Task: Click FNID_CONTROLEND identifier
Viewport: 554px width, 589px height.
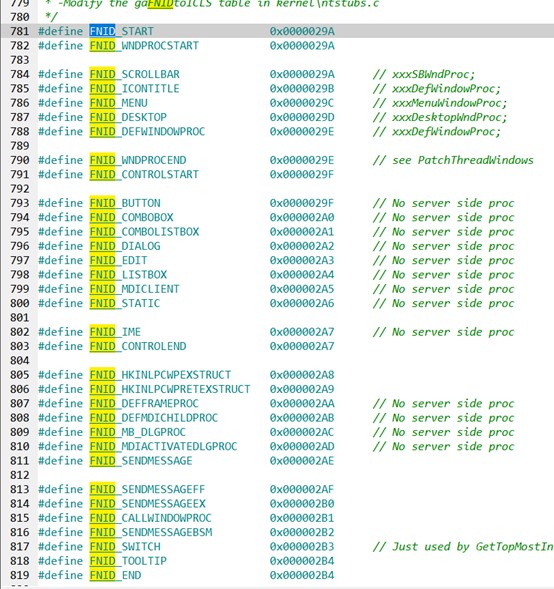Action: point(138,346)
